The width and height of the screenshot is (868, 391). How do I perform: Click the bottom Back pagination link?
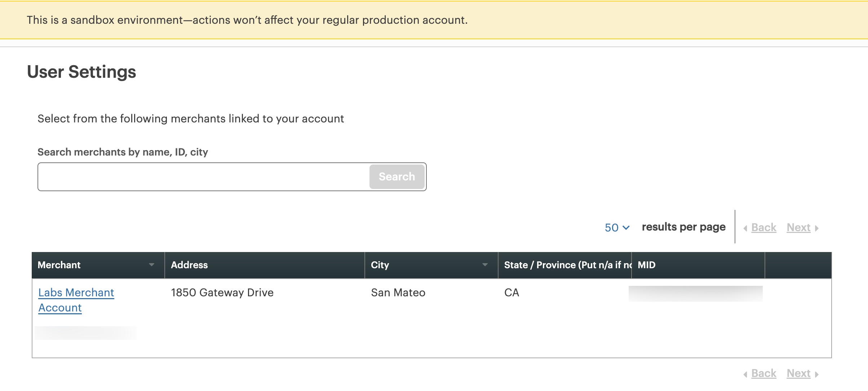coord(763,373)
